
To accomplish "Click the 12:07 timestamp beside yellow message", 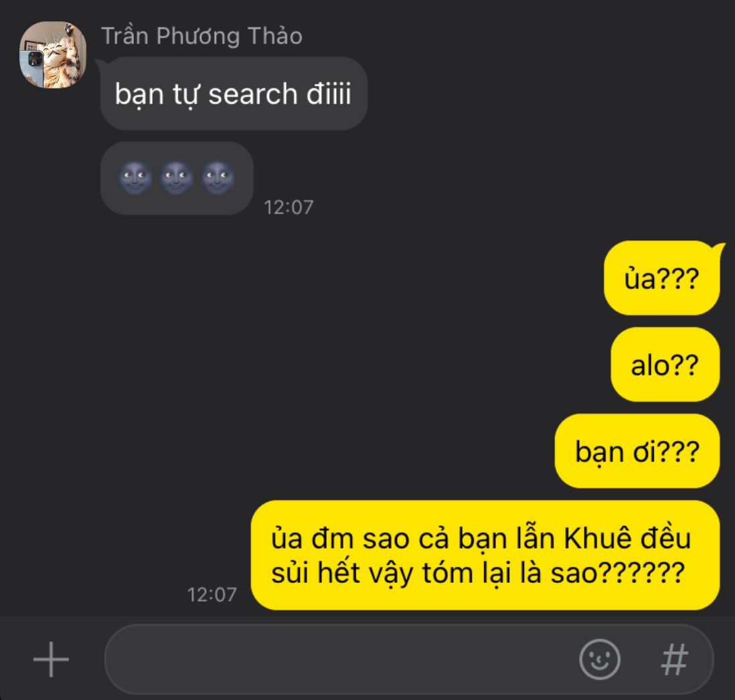I will tap(212, 594).
